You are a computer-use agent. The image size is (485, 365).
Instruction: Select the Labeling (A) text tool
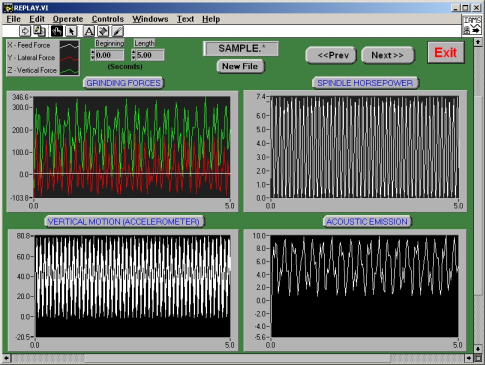pyautogui.click(x=89, y=31)
